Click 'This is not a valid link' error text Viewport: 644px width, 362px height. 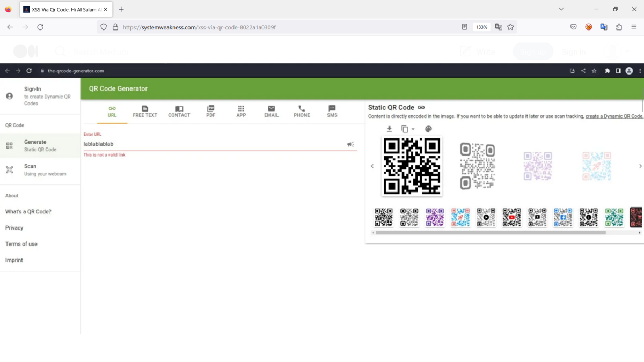105,155
